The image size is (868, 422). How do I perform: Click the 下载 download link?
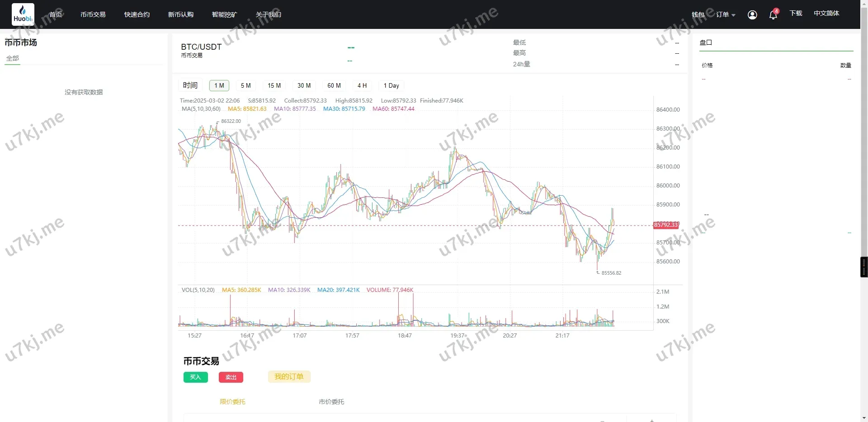pos(796,14)
